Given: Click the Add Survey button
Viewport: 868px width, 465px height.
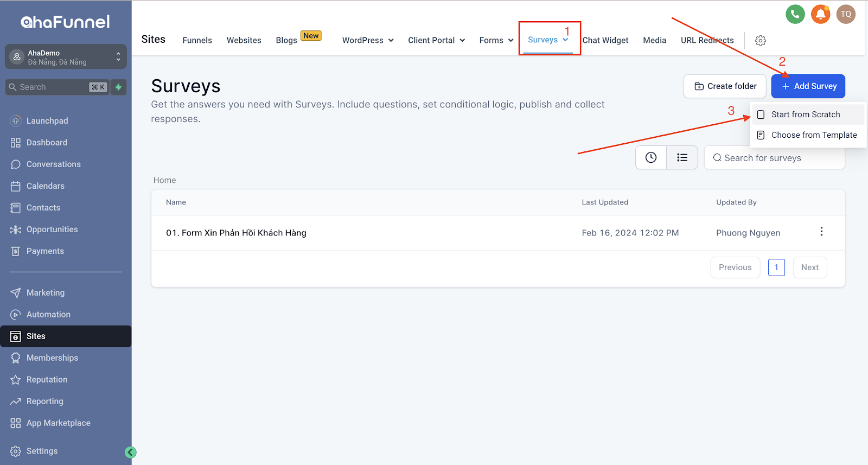Looking at the screenshot, I should (x=808, y=86).
